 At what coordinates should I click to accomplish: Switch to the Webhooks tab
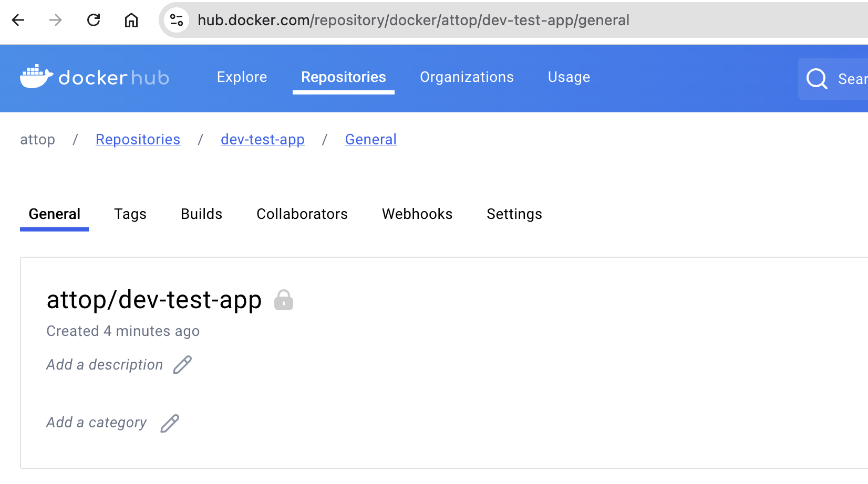(417, 214)
